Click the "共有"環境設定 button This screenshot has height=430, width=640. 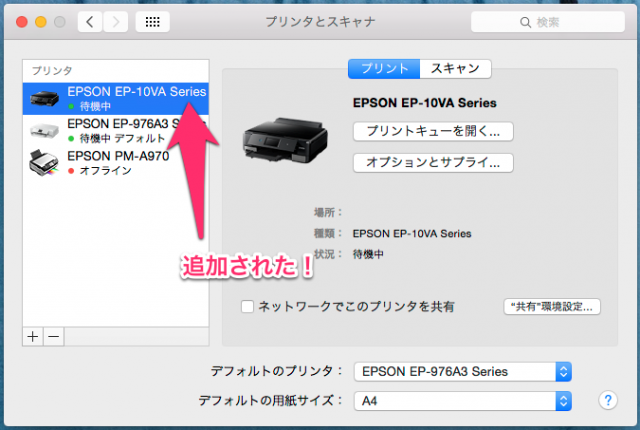[x=552, y=306]
